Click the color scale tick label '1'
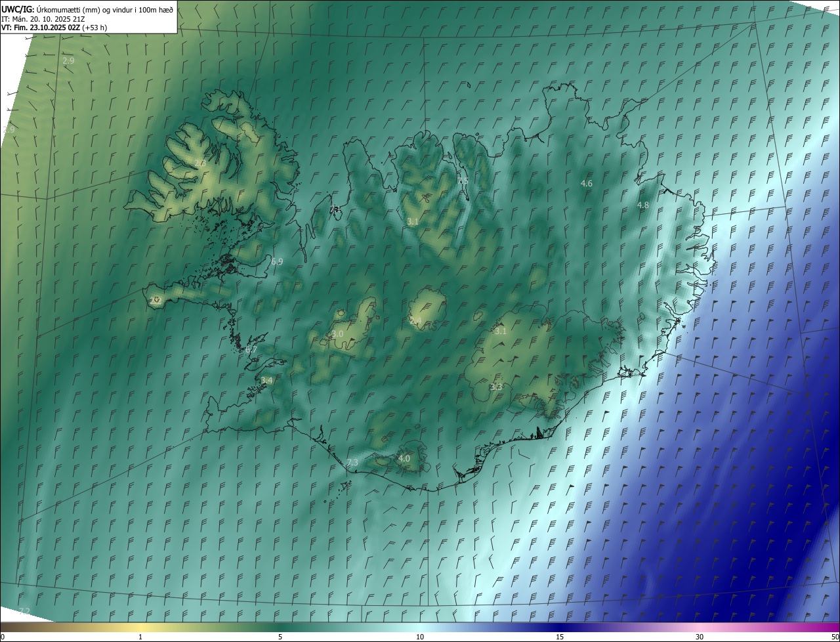 tap(140, 637)
